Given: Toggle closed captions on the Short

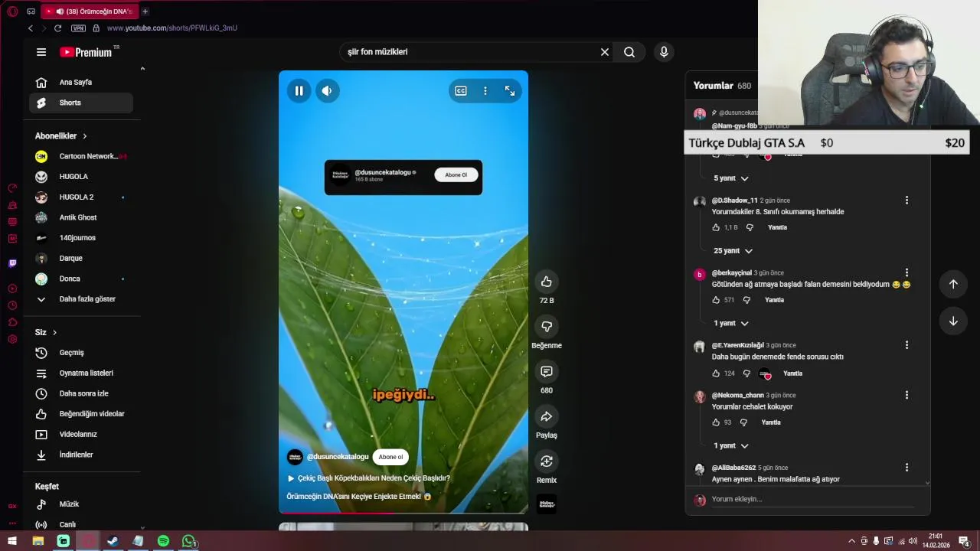Looking at the screenshot, I should 461,91.
